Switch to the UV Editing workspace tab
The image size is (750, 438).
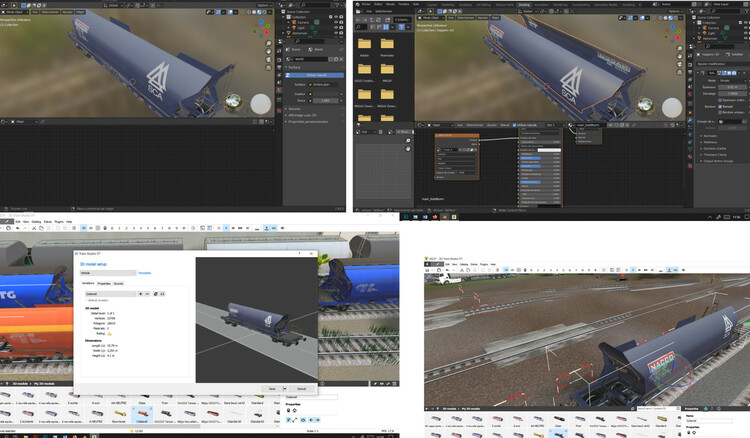[484, 4]
